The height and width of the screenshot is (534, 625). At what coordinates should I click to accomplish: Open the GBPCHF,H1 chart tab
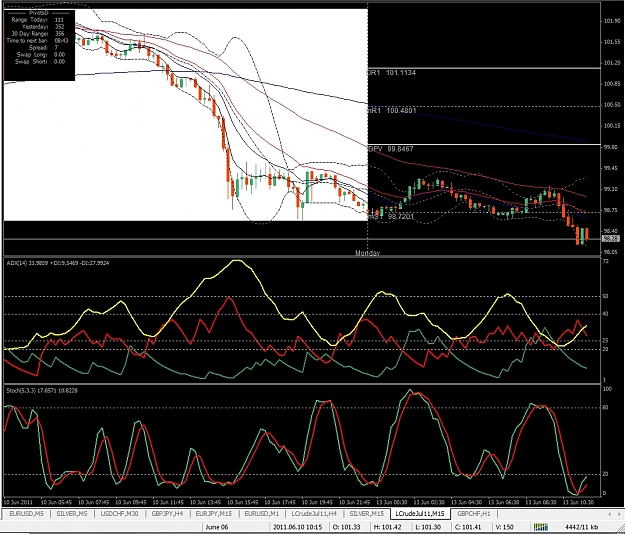click(474, 514)
